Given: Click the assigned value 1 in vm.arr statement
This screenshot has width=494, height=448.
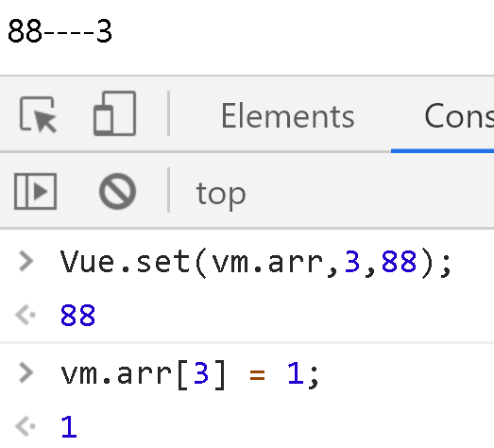Looking at the screenshot, I should [296, 373].
